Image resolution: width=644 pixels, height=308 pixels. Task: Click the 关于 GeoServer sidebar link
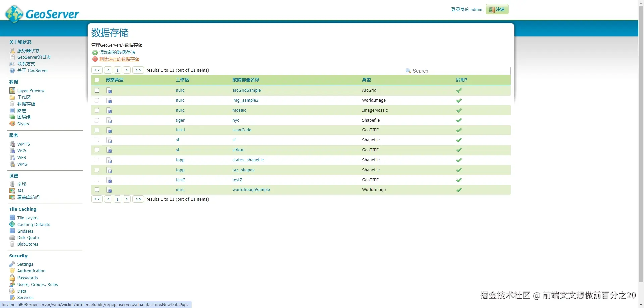tap(33, 71)
